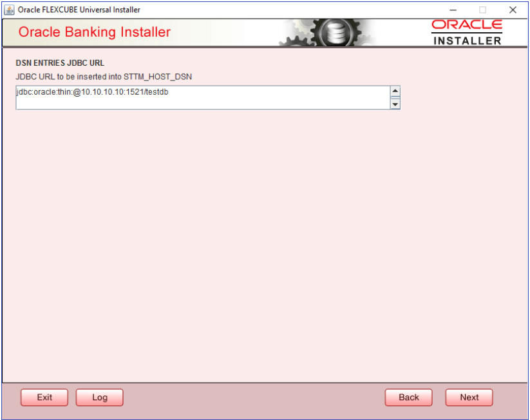The width and height of the screenshot is (530, 420).
Task: Exit the installer via Exit button
Action: pos(44,397)
